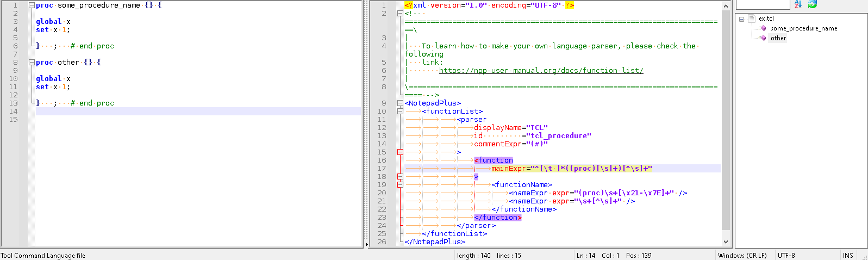This screenshot has width=868, height=260.
Task: Click the 'Windows (CR LF)' line ending status field
Action: point(742,256)
